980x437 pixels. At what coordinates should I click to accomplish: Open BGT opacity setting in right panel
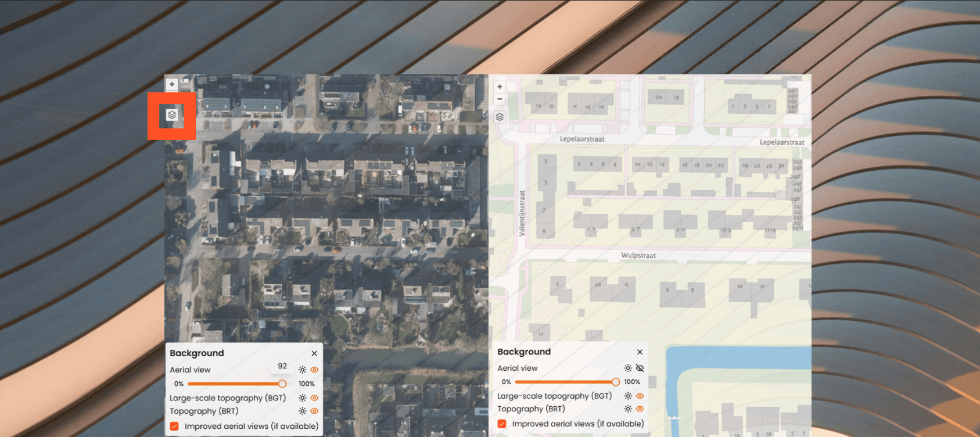(628, 396)
